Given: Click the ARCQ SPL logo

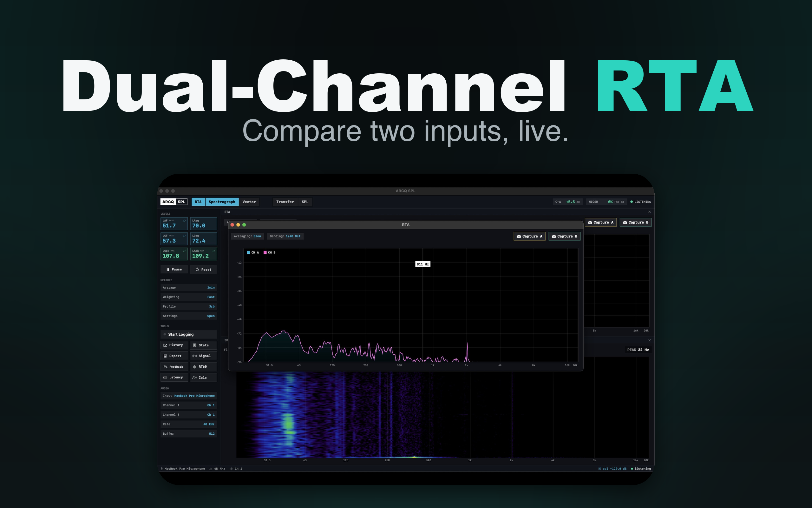Looking at the screenshot, I should (x=174, y=202).
